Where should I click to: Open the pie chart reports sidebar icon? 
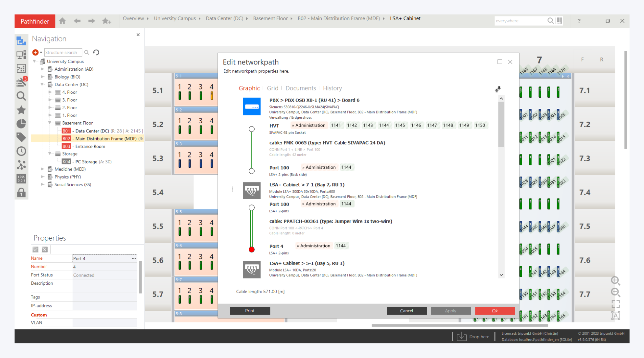click(x=21, y=124)
